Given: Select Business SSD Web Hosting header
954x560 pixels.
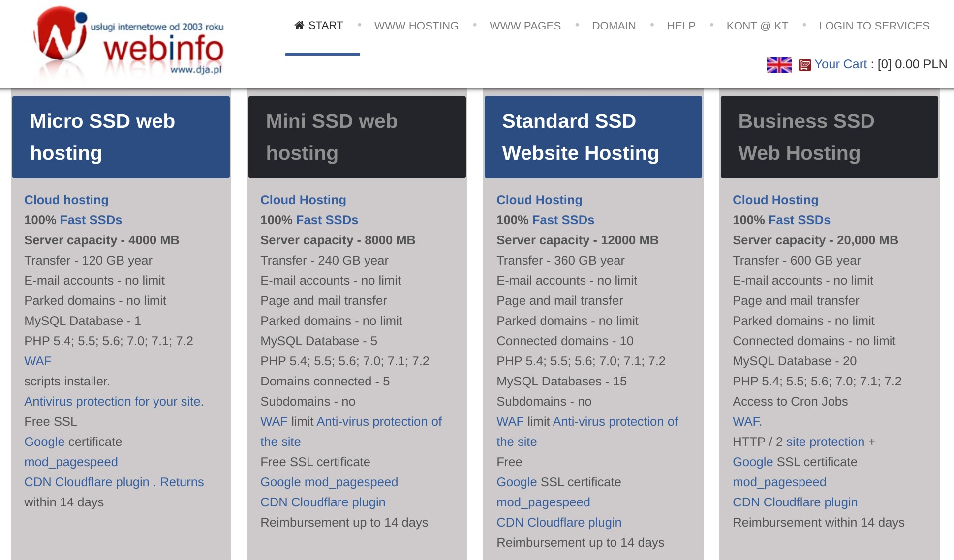Looking at the screenshot, I should (x=830, y=137).
